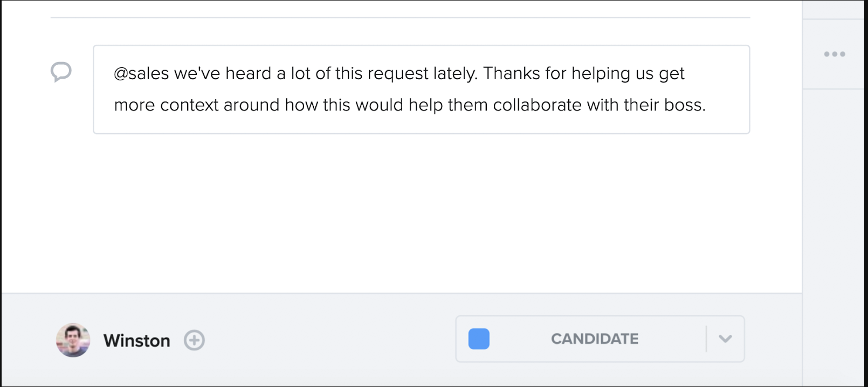This screenshot has height=387, width=868.
Task: Click the CANDIDATE status label text
Action: click(x=595, y=339)
